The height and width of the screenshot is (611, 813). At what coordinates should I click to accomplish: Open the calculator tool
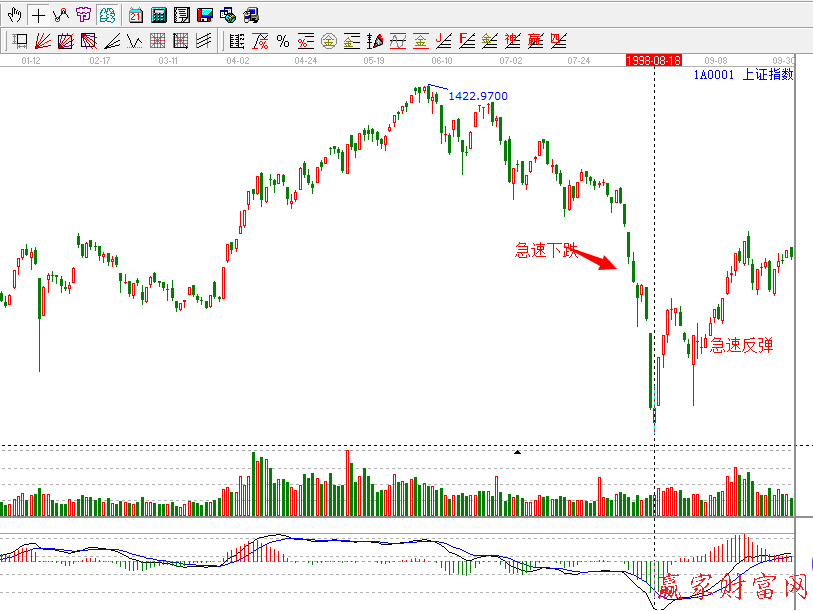pyautogui.click(x=159, y=15)
